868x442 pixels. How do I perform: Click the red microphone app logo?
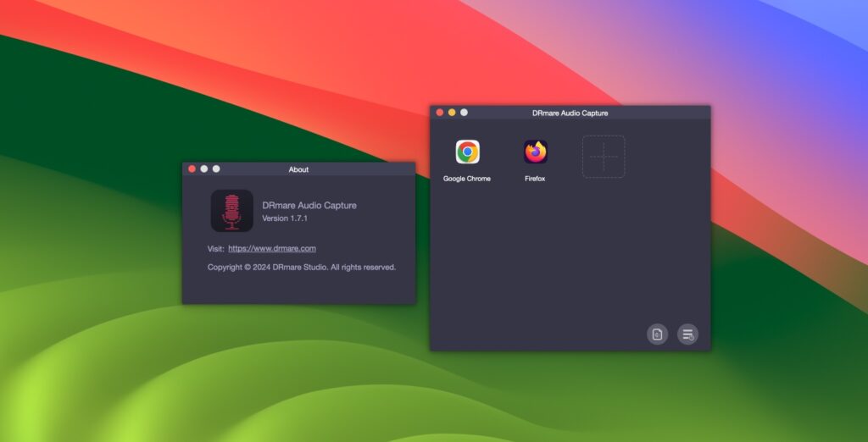pyautogui.click(x=231, y=211)
